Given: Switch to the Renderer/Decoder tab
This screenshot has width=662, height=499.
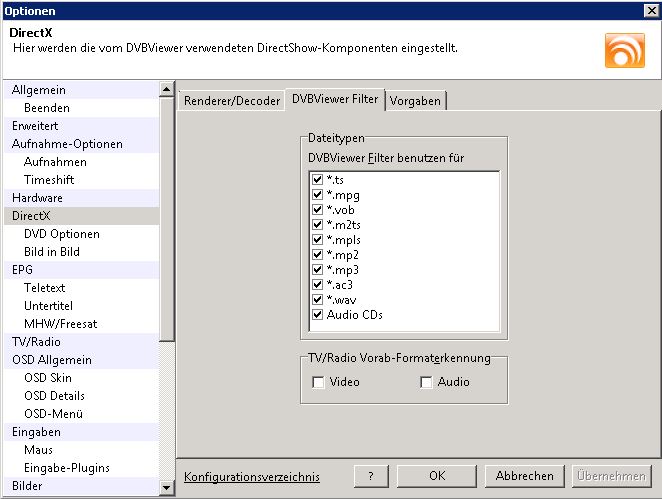Looking at the screenshot, I should pos(230,101).
